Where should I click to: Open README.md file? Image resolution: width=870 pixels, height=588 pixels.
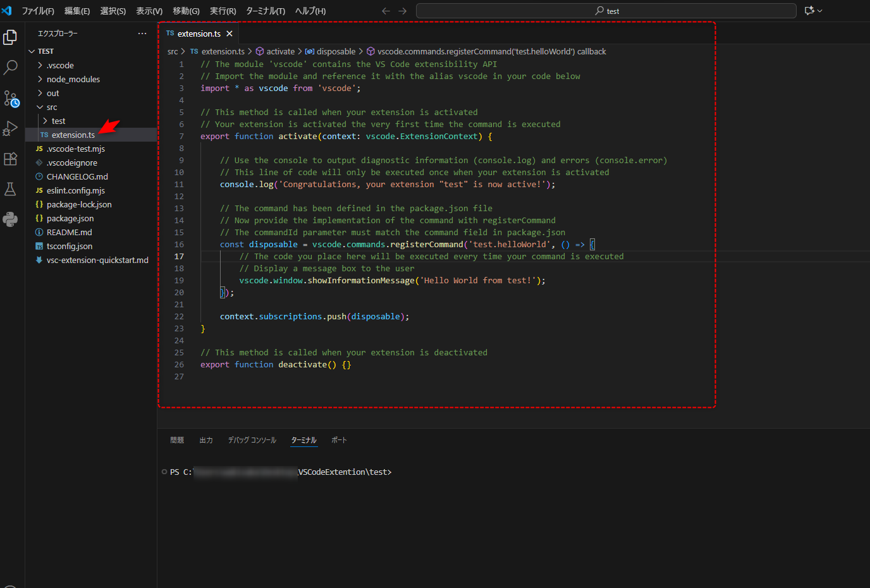click(91, 232)
